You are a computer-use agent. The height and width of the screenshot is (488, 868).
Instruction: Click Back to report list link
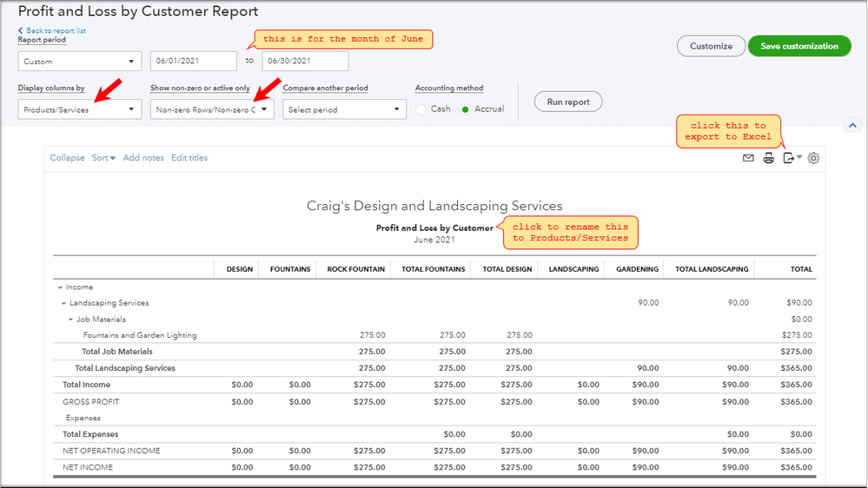tap(56, 30)
